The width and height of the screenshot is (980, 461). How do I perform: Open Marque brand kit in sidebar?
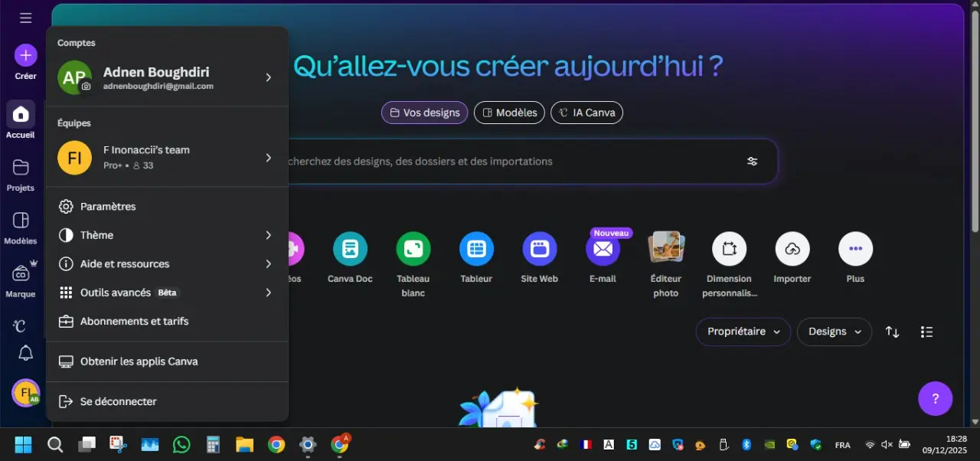click(21, 280)
